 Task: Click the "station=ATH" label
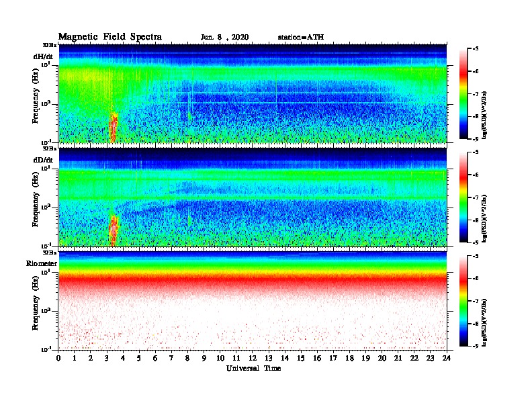(x=301, y=37)
